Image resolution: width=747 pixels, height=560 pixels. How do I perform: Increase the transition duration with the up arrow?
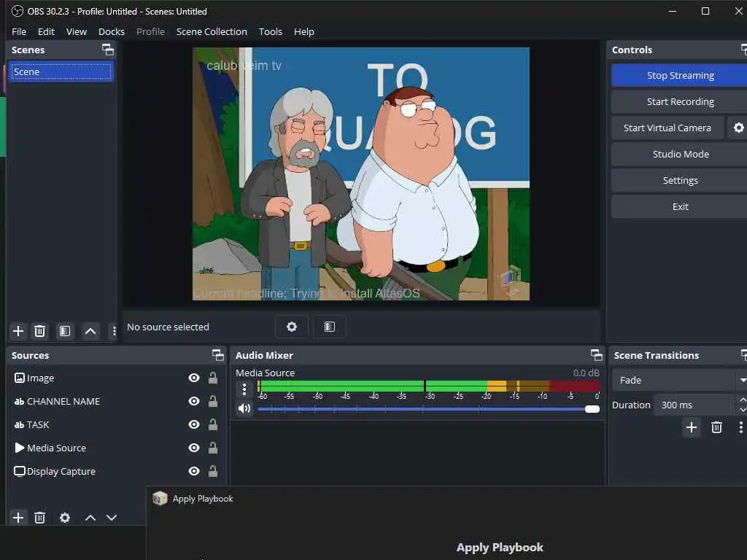point(743,400)
